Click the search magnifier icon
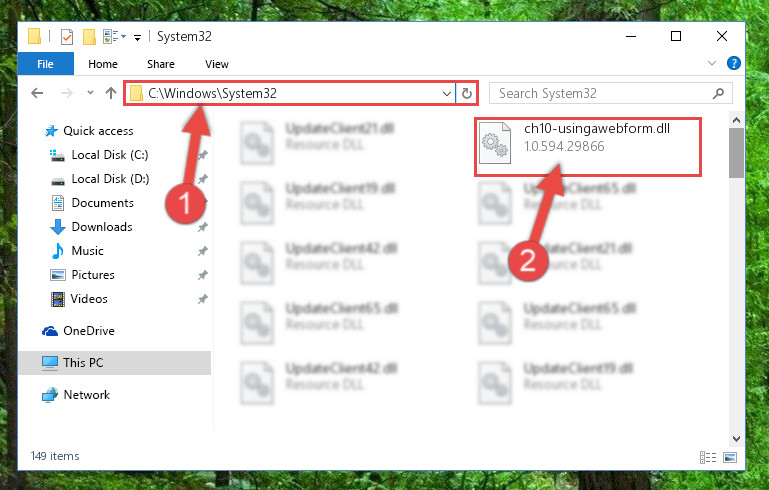Image resolution: width=769 pixels, height=490 pixels. point(718,93)
